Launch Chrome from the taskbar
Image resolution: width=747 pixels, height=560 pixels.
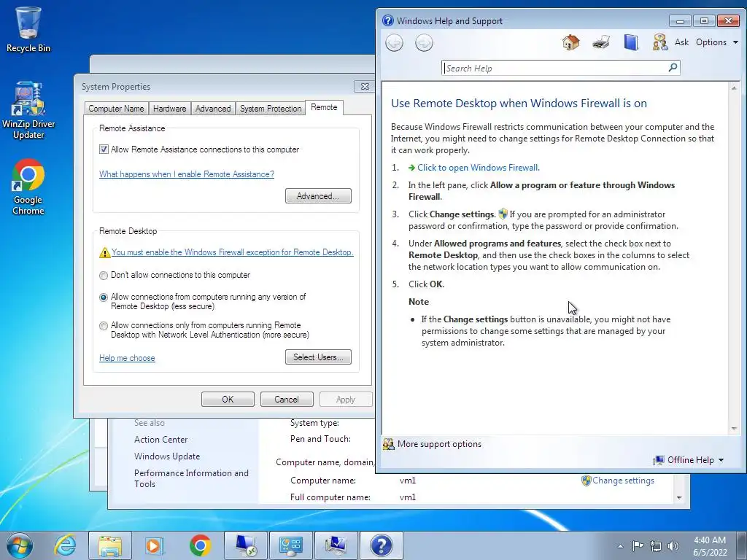coord(200,545)
